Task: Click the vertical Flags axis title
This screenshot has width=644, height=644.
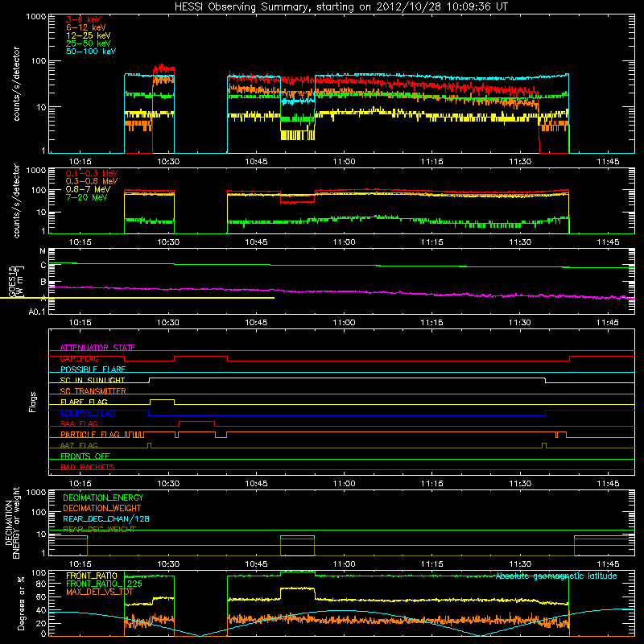Action: point(33,402)
